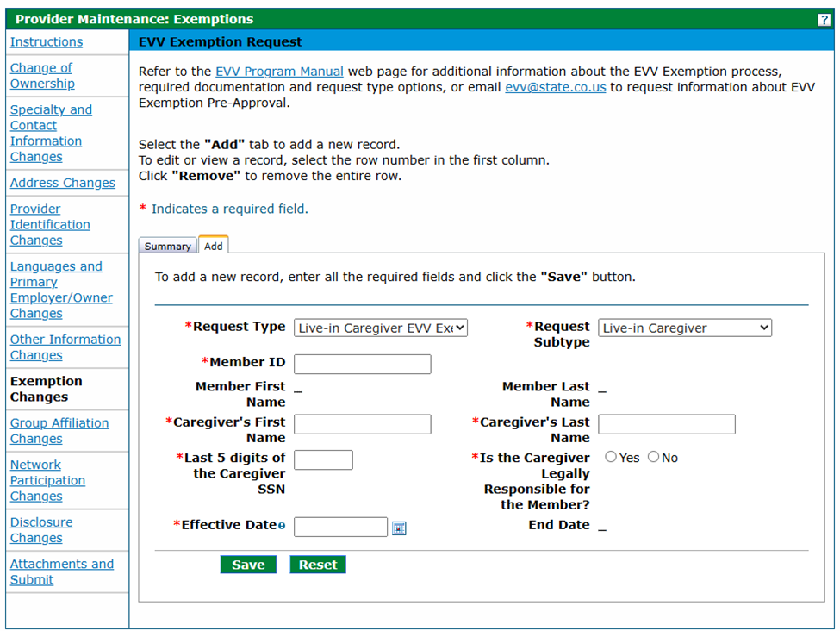Viewport: 840px width, 631px height.
Task: Open Disclosure Changes link
Action: (x=41, y=529)
